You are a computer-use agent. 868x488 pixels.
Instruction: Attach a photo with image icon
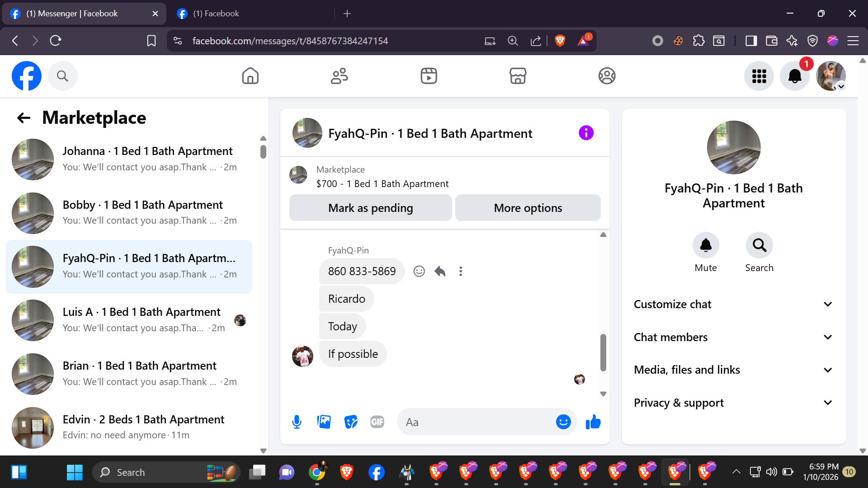(x=324, y=422)
